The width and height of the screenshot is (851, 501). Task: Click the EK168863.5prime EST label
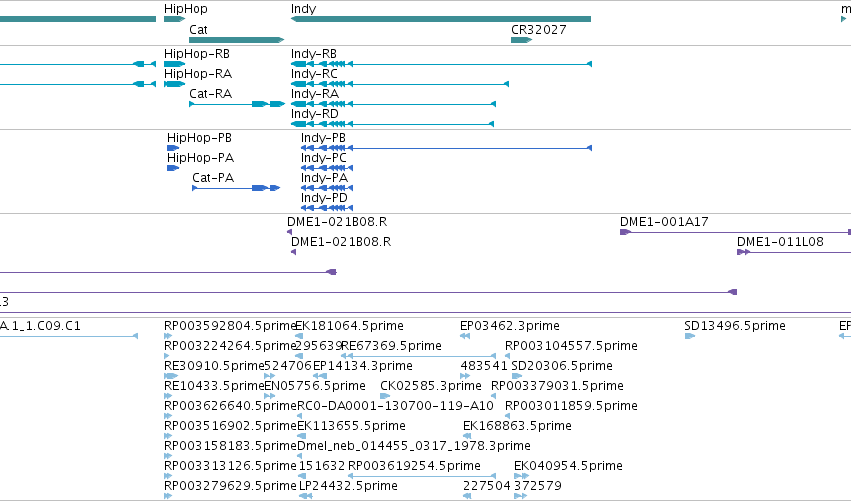(517, 427)
